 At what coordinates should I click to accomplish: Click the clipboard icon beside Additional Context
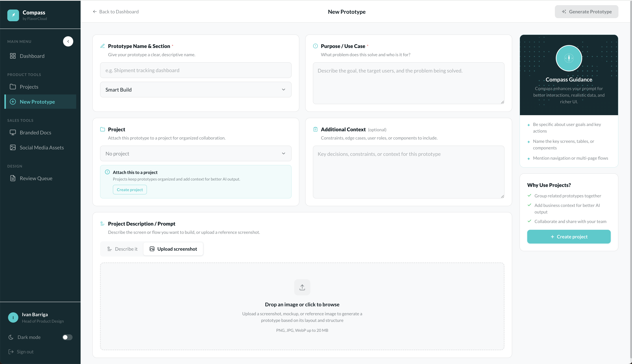315,129
